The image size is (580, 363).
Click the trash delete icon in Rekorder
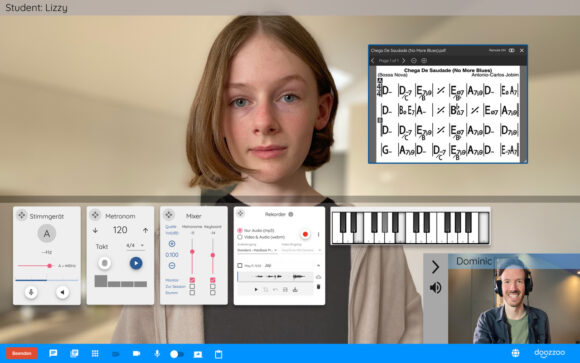(x=318, y=287)
